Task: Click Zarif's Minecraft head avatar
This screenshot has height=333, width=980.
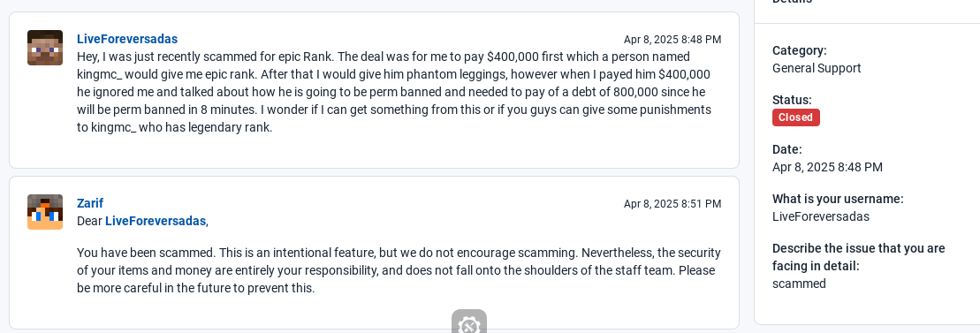Action: [x=45, y=212]
